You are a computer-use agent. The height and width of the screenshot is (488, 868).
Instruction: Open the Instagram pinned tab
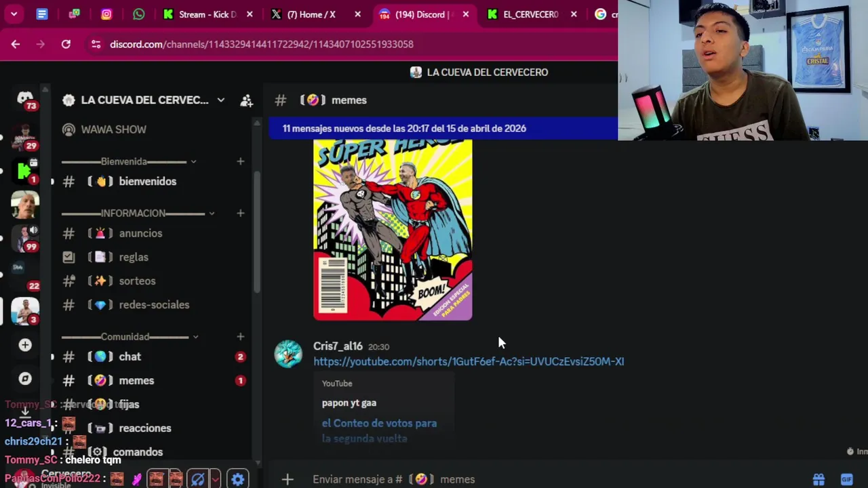(x=106, y=14)
